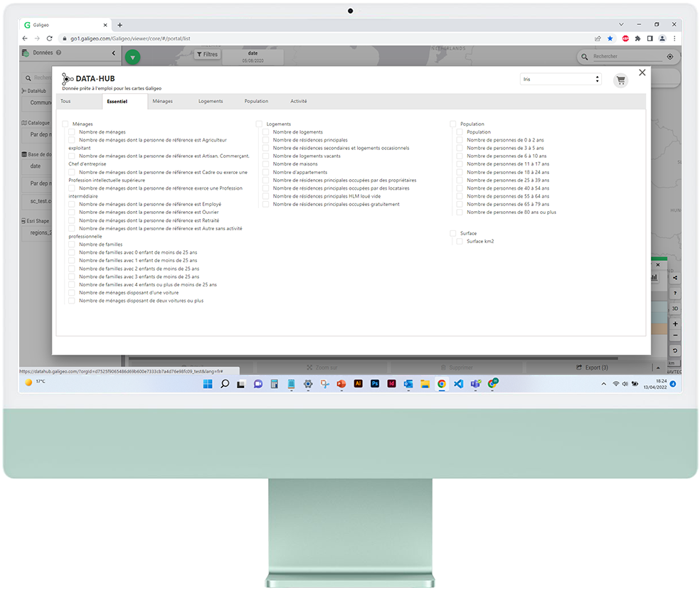Open Photoshop from the taskbar
Image resolution: width=700 pixels, height=590 pixels.
375,383
